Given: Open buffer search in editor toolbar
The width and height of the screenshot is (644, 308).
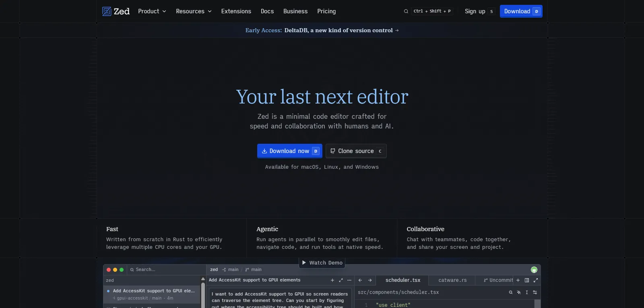Looking at the screenshot, I should click(x=511, y=292).
